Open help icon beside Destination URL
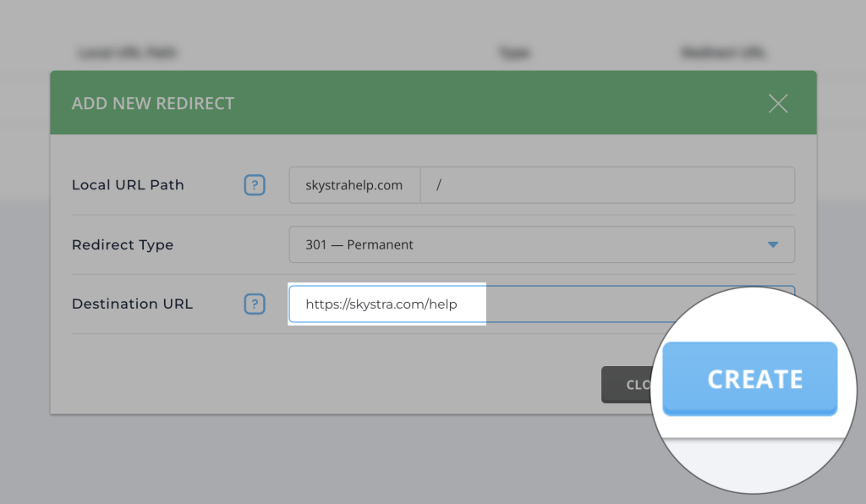 point(255,304)
